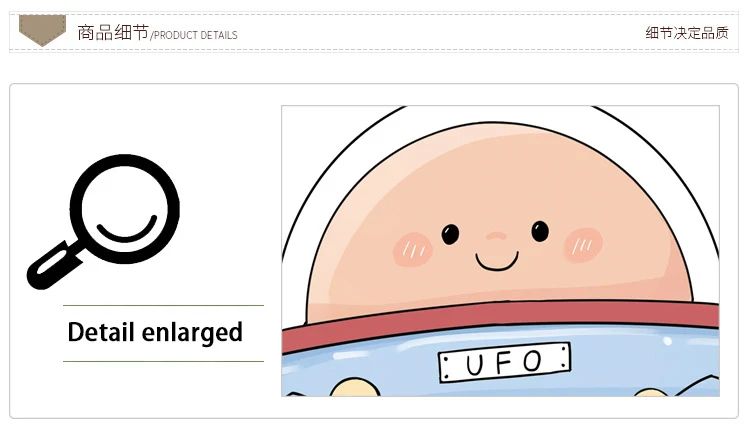Click the alien's left eye
The width and height of the screenshot is (750, 432).
pos(450,234)
